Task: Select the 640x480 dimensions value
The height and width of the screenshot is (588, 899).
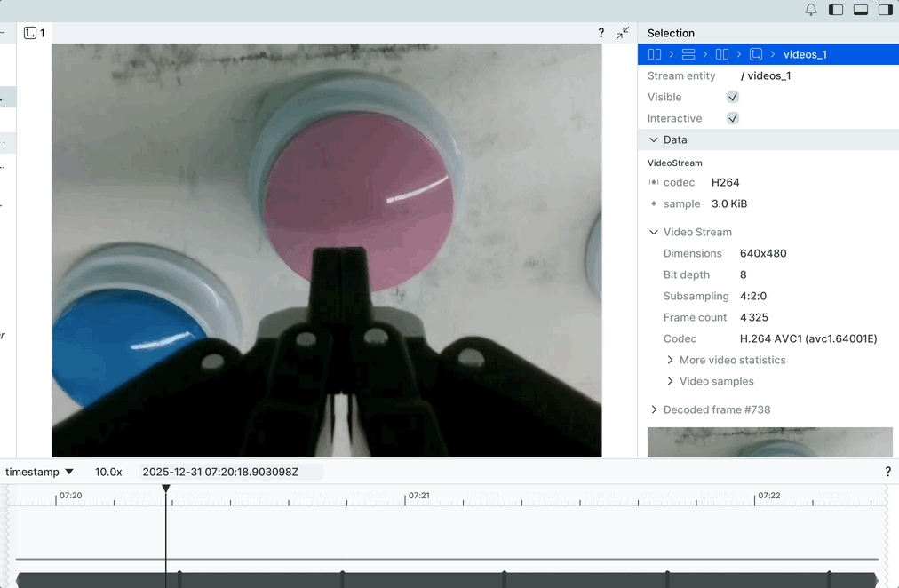Action: [763, 253]
